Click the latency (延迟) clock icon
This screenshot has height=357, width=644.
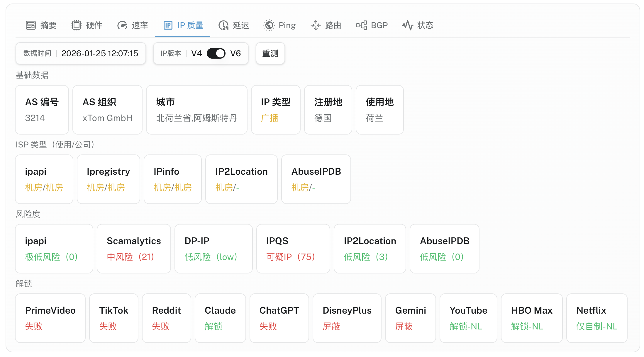tap(223, 25)
